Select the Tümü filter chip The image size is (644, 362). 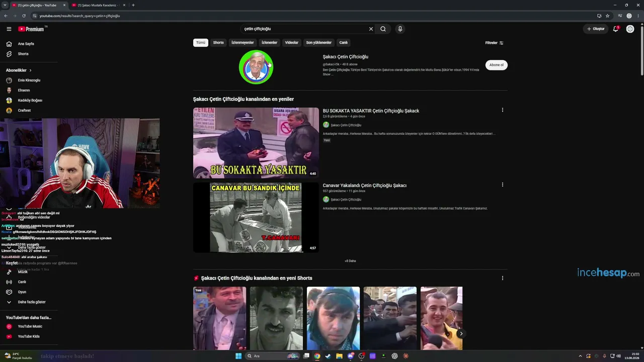coord(201,43)
